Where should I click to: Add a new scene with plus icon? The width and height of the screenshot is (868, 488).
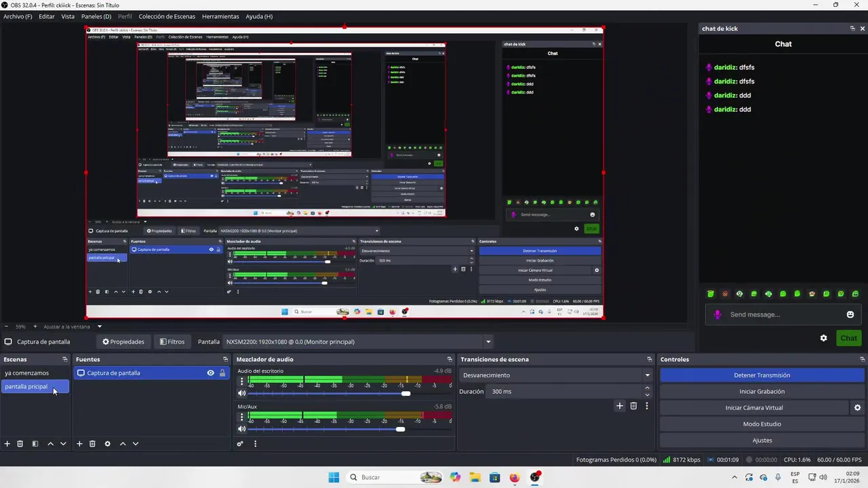pyautogui.click(x=7, y=444)
